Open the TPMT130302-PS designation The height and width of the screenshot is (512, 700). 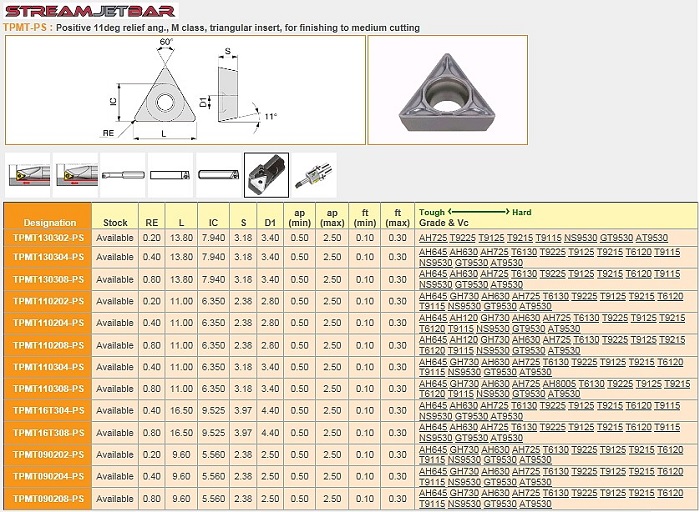tap(49, 238)
